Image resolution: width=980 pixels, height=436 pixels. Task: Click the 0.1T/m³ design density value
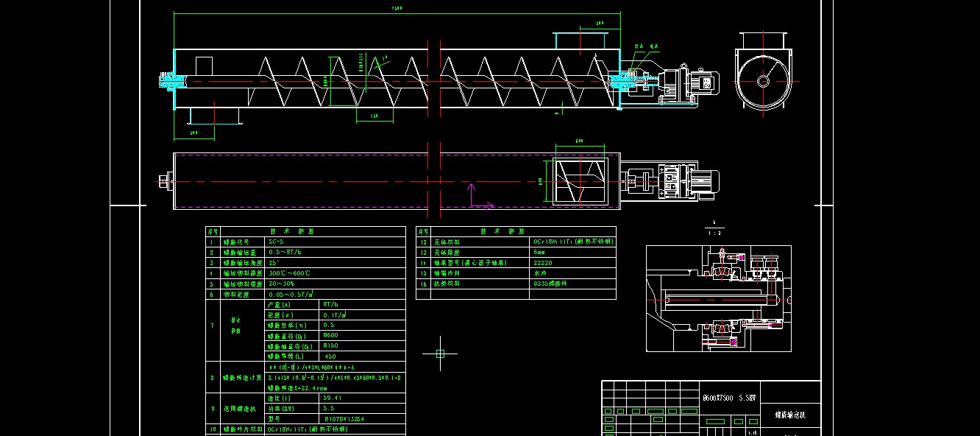coord(335,314)
